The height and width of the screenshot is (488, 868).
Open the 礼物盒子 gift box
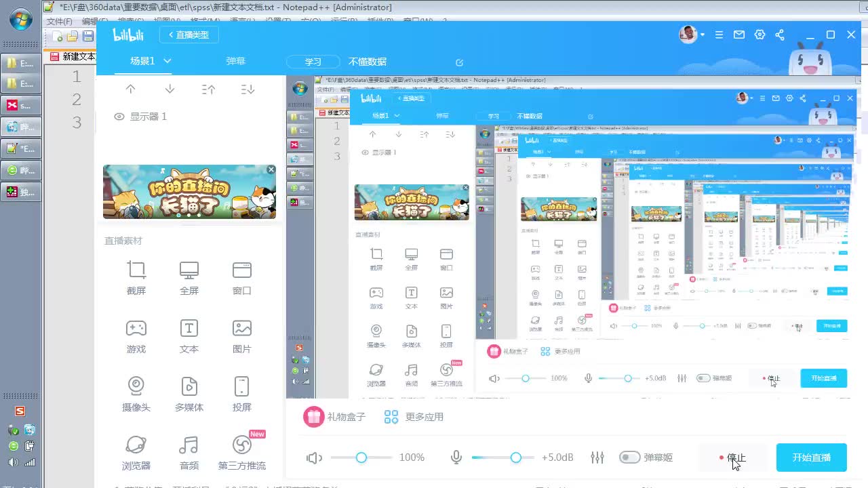coord(335,416)
